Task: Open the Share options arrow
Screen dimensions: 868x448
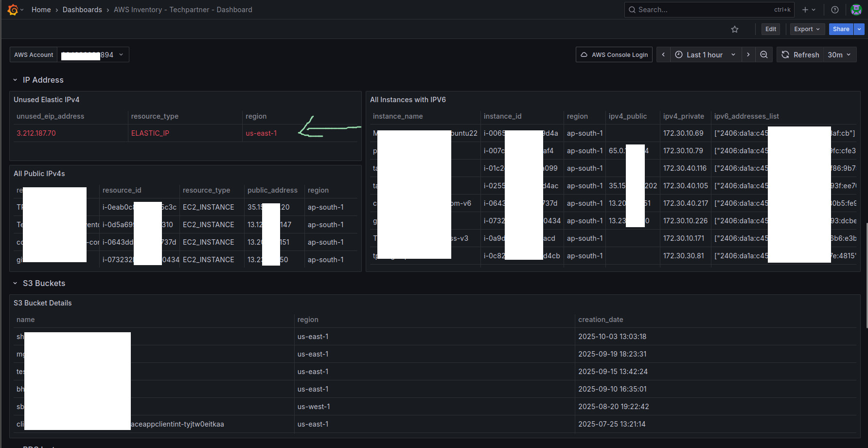Action: coord(859,29)
